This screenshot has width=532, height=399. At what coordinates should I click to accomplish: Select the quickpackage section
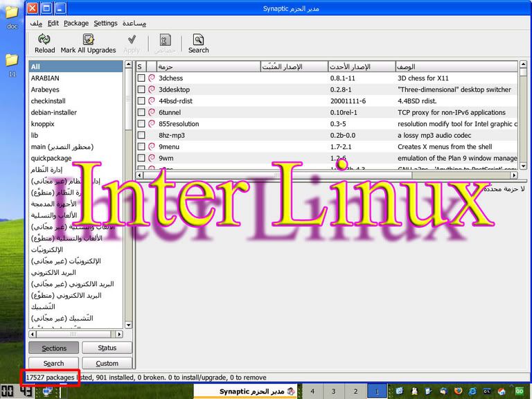pos(76,158)
